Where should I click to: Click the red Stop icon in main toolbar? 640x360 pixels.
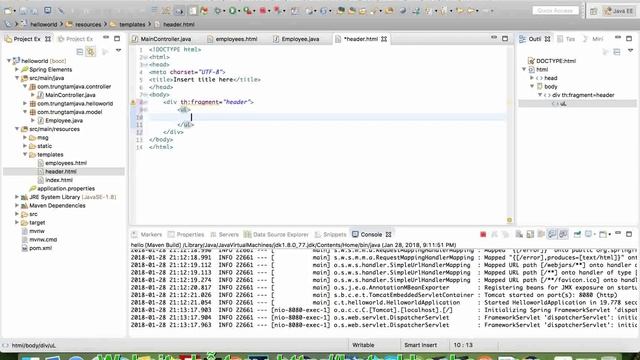click(263, 11)
